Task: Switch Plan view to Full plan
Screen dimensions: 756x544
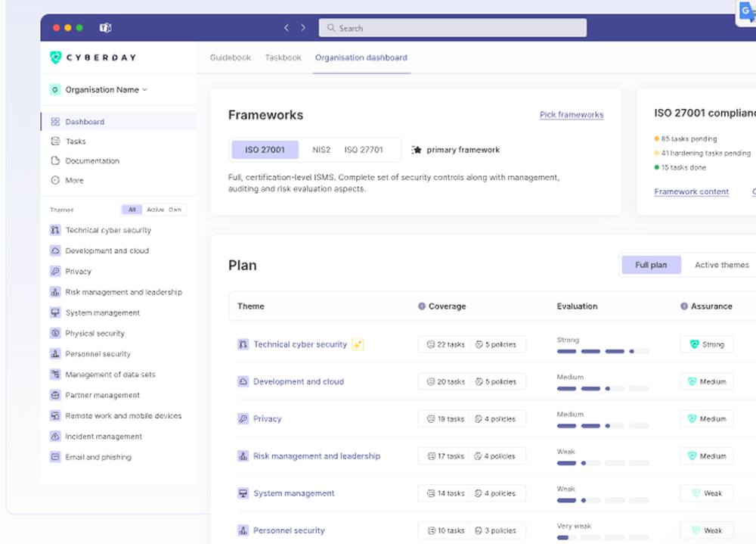Action: 651,265
